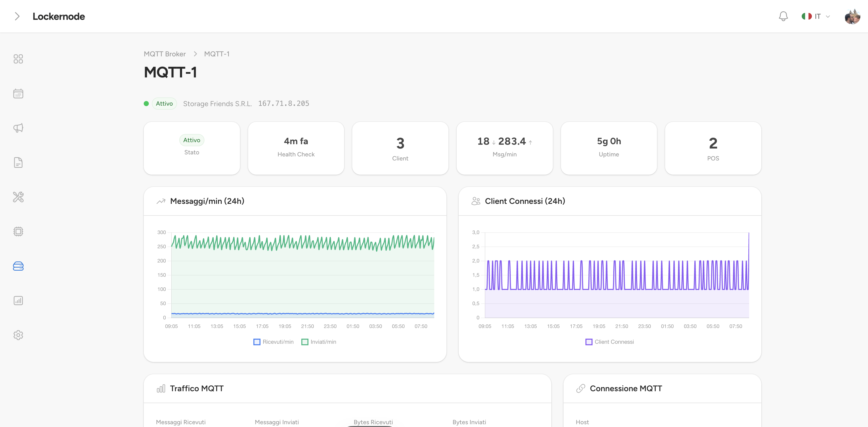
Task: Toggle Inviati/min legend series
Action: 319,342
